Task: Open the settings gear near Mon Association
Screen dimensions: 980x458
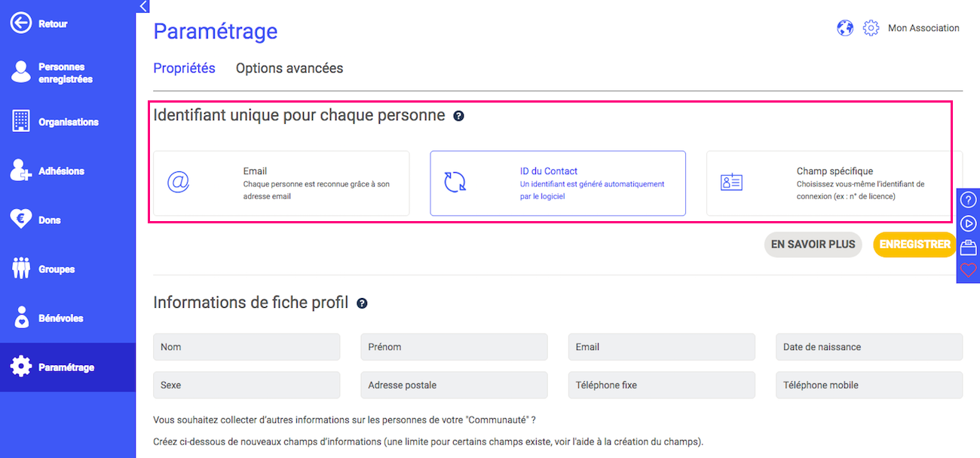Action: click(x=871, y=27)
